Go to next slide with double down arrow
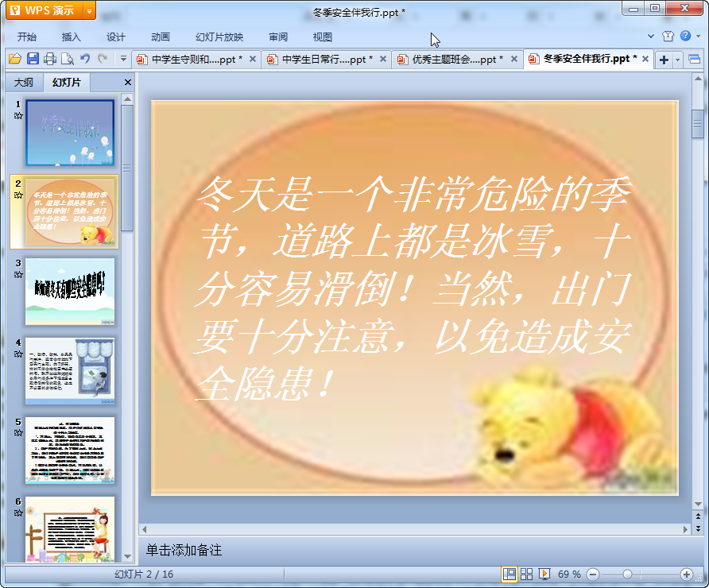Image resolution: width=709 pixels, height=588 pixels. click(698, 528)
